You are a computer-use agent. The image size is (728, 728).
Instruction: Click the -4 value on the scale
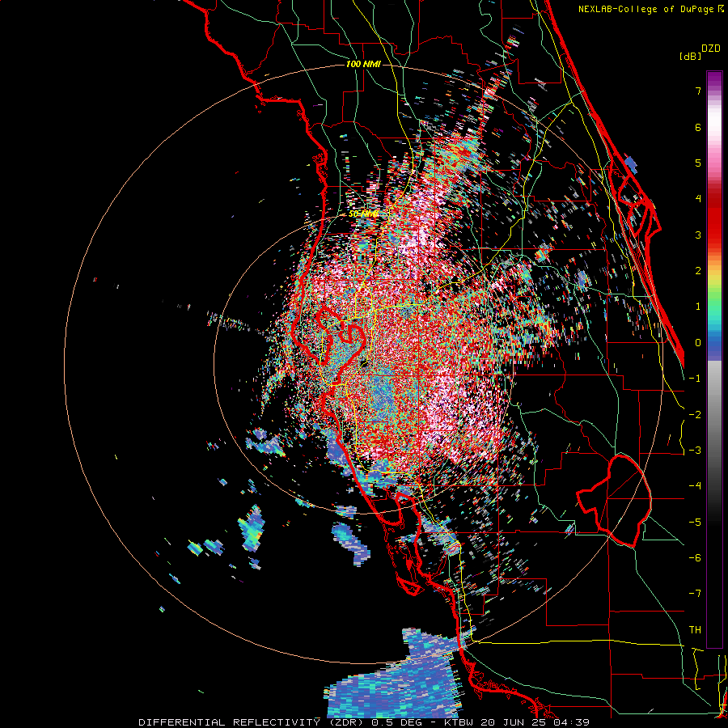click(x=695, y=485)
